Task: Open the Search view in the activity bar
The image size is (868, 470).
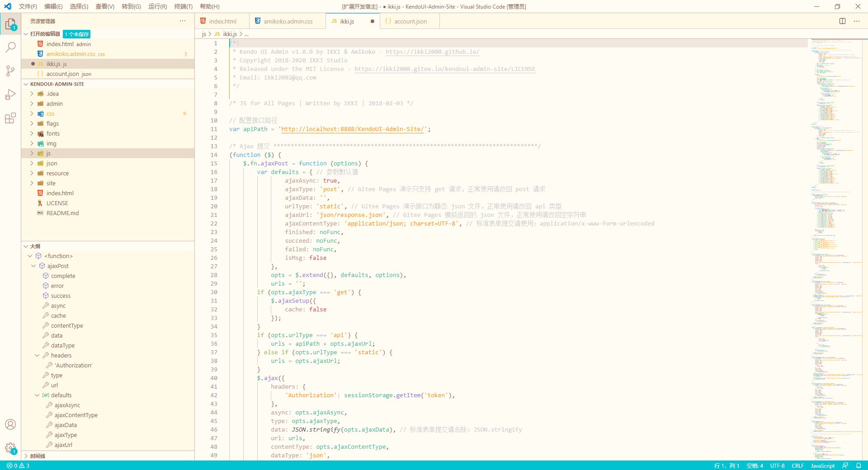Action: point(10,47)
